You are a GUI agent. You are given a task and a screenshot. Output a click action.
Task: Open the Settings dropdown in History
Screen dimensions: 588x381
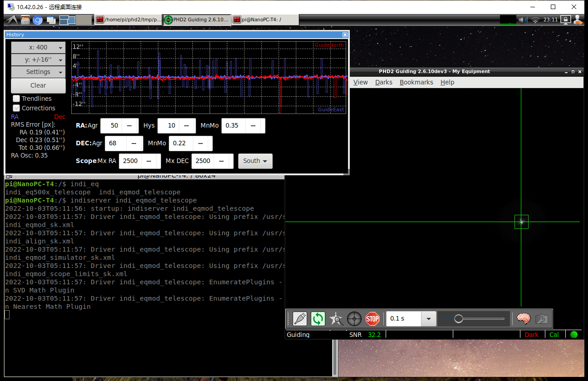[x=38, y=72]
